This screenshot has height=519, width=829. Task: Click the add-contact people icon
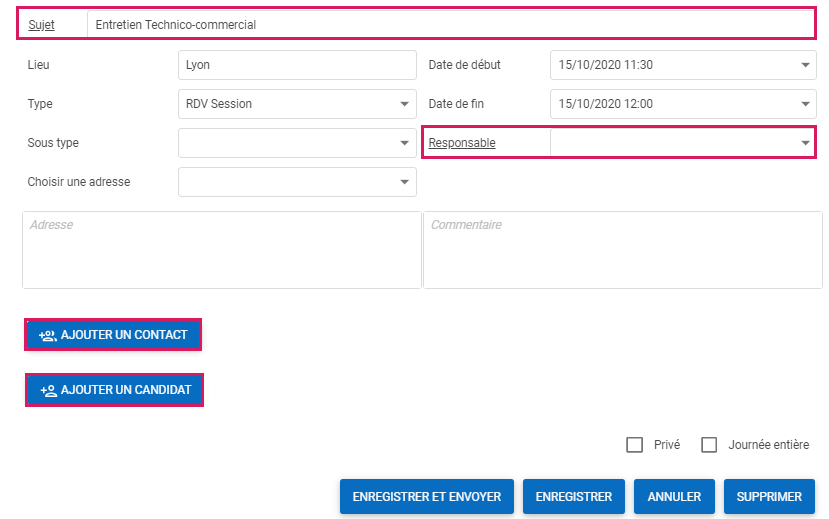click(47, 335)
